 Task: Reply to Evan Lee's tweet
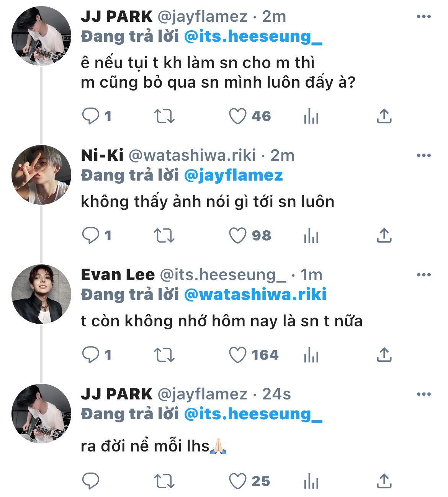click(x=91, y=355)
